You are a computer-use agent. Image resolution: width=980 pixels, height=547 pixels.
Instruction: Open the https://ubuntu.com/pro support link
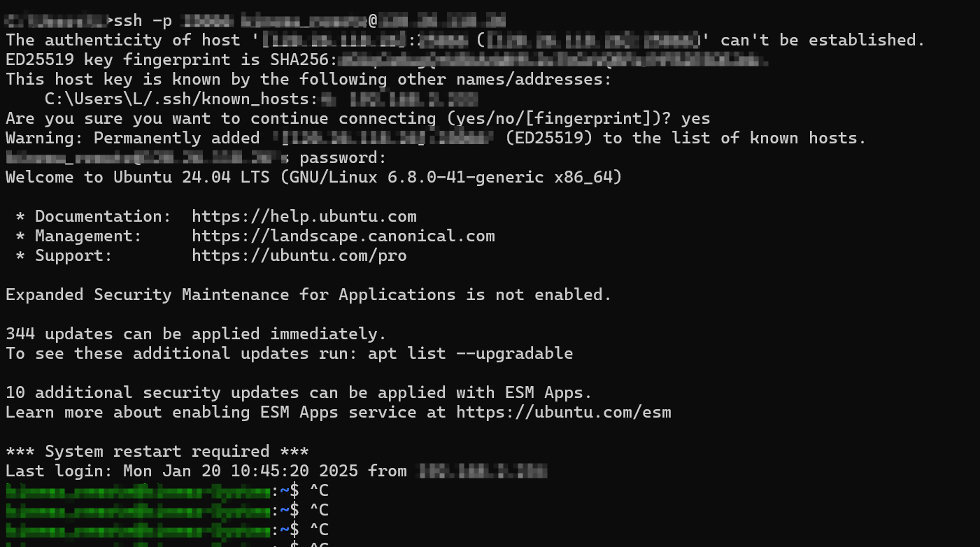coord(299,256)
